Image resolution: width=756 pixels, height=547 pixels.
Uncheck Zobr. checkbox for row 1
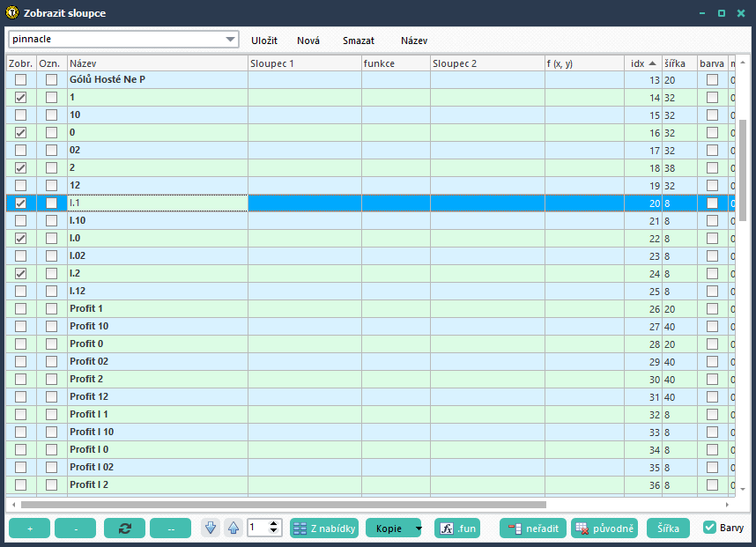pos(21,98)
